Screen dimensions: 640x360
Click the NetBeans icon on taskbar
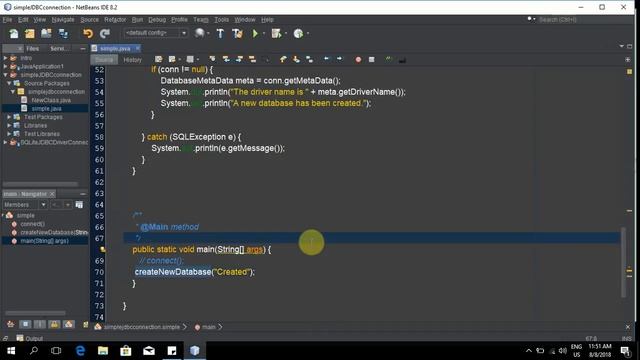tap(195, 351)
